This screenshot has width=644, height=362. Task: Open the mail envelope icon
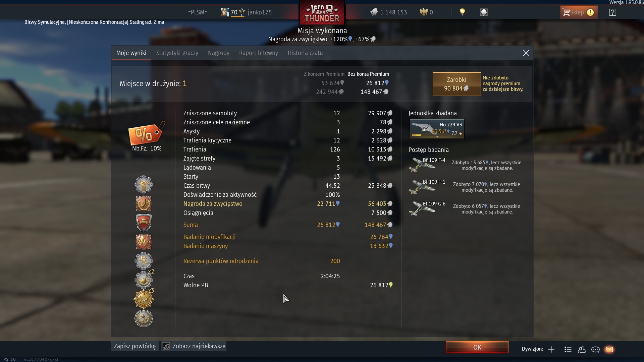tap(609, 349)
